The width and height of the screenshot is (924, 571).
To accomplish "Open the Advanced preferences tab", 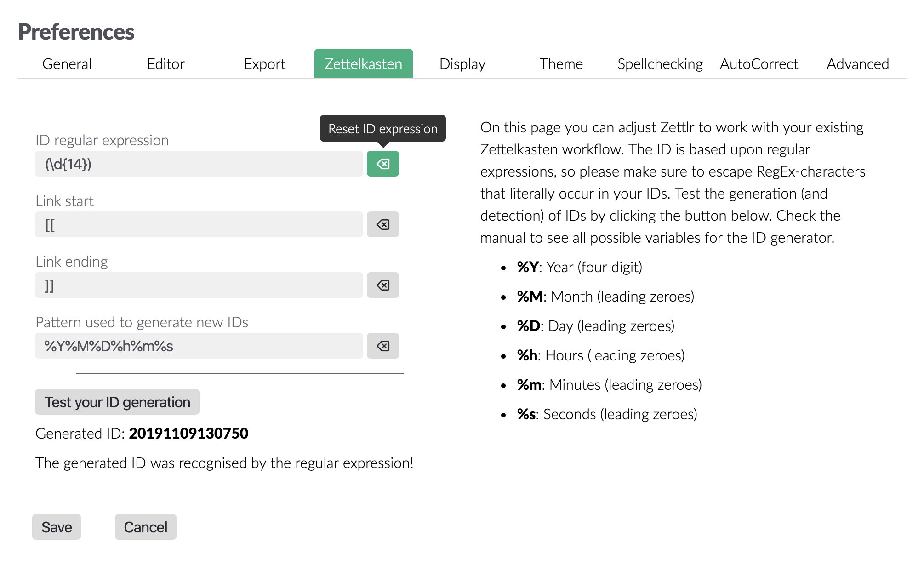I will click(858, 64).
